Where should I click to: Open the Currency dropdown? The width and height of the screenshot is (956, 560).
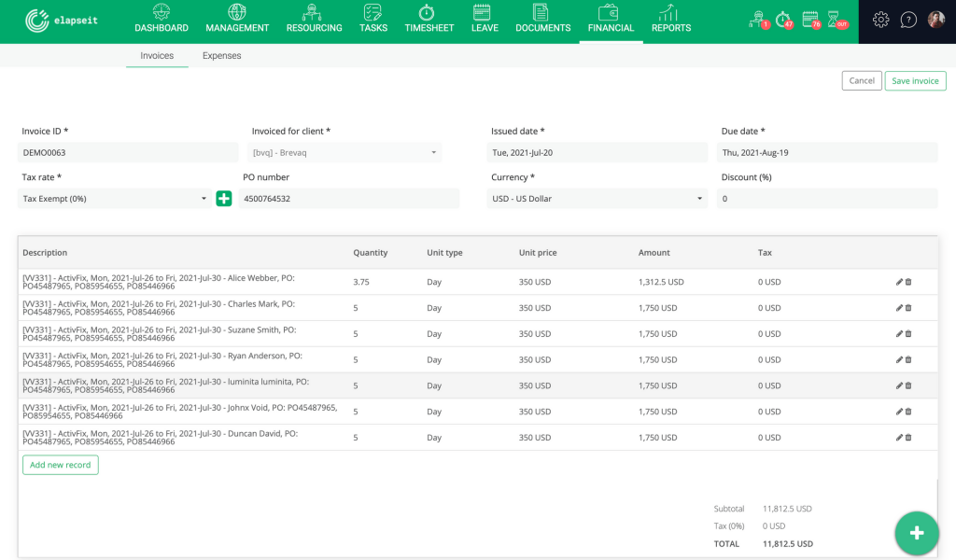tap(597, 199)
